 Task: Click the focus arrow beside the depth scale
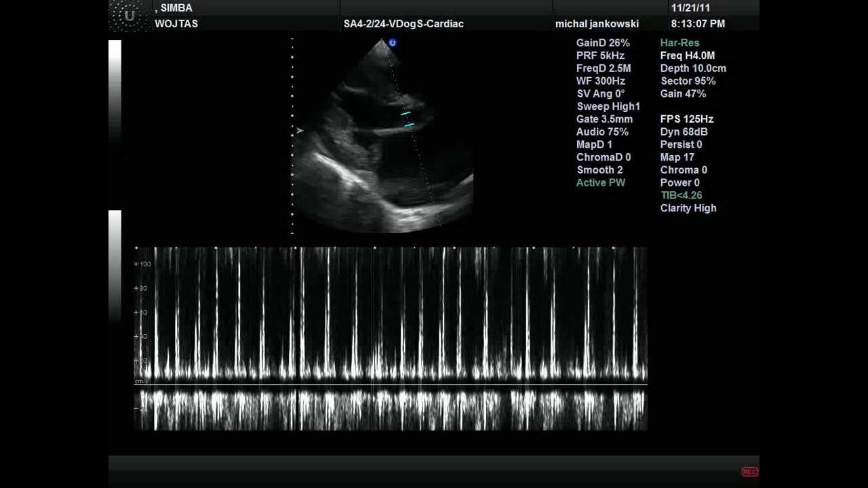pyautogui.click(x=299, y=131)
